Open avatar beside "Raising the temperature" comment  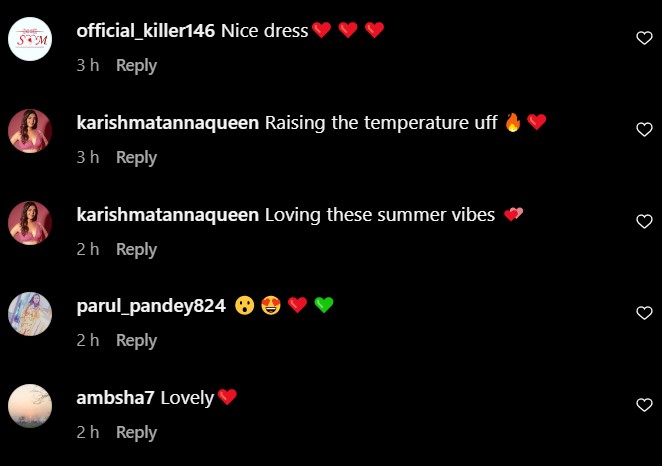[x=30, y=131]
